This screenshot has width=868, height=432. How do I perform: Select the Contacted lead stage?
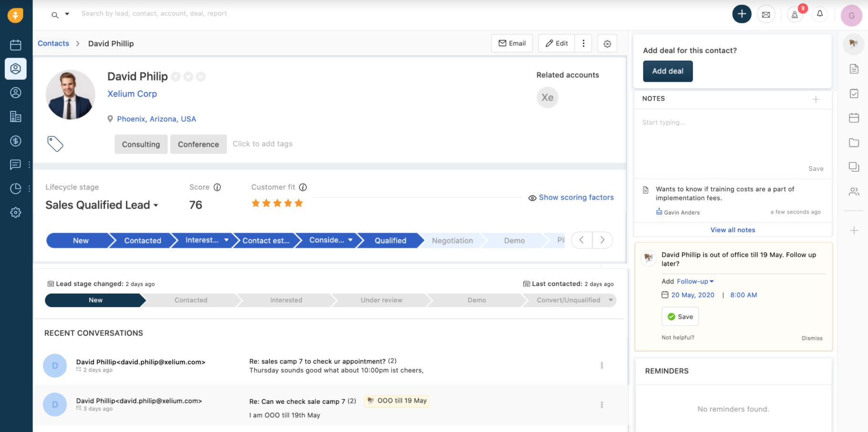coord(191,300)
